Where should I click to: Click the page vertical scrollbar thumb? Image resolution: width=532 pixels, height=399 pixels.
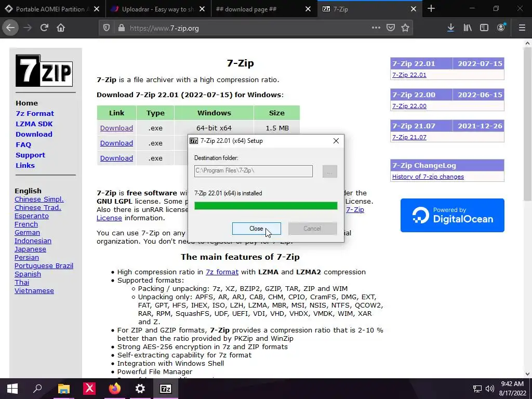[x=527, y=124]
